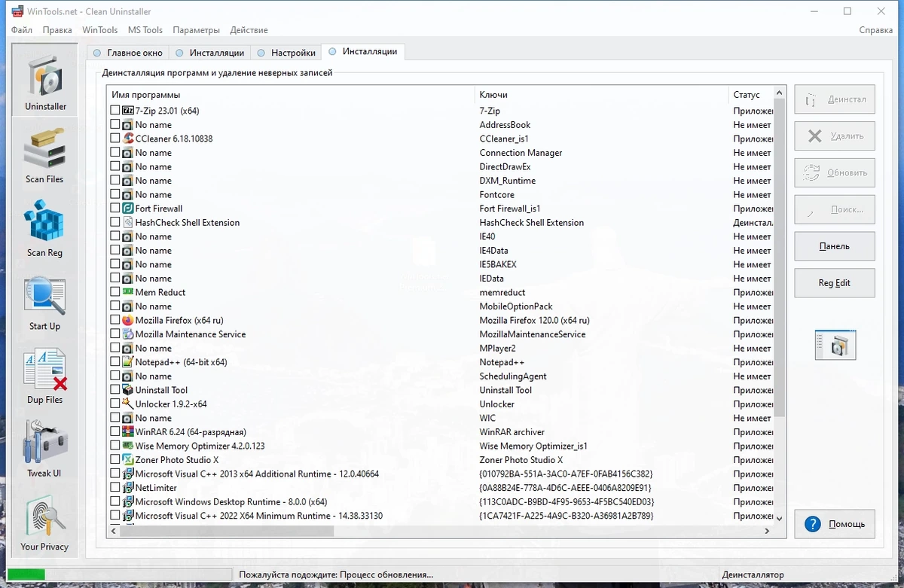Open the Dup Files tool
Viewport: 904px width, 588px height.
45,376
